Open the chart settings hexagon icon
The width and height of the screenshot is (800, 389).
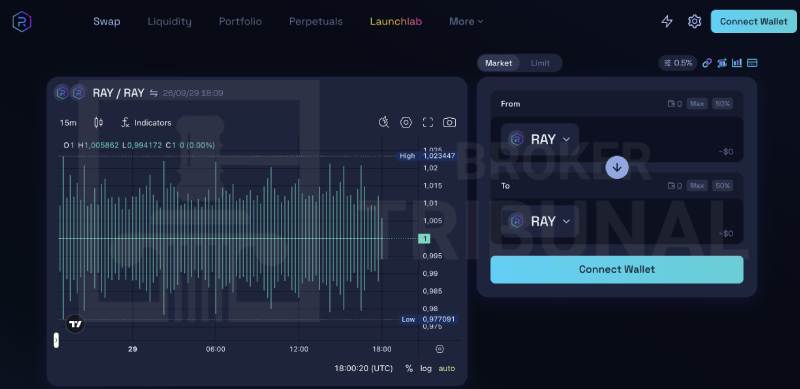406,122
